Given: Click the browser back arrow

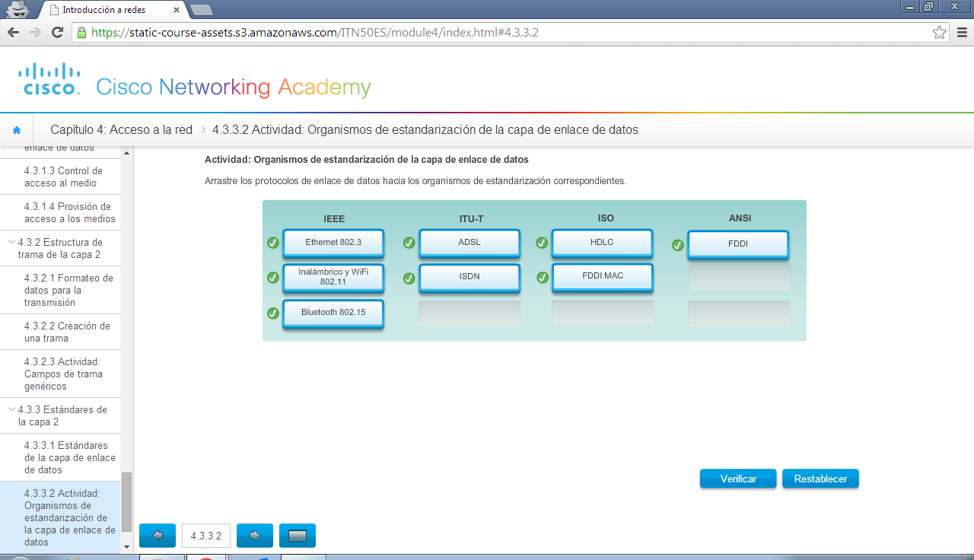Looking at the screenshot, I should point(12,33).
